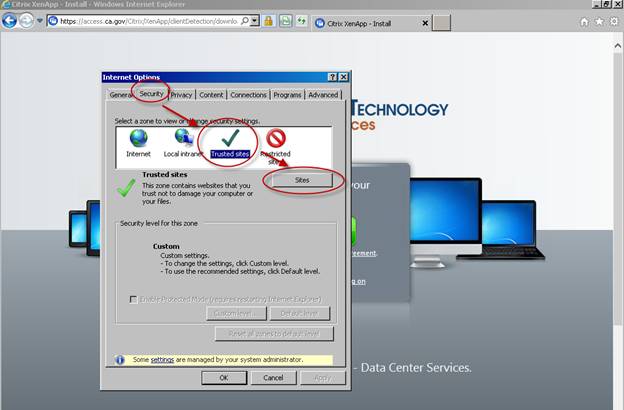Select the Local intranet zone icon
This screenshot has width=624, height=410.
point(184,139)
